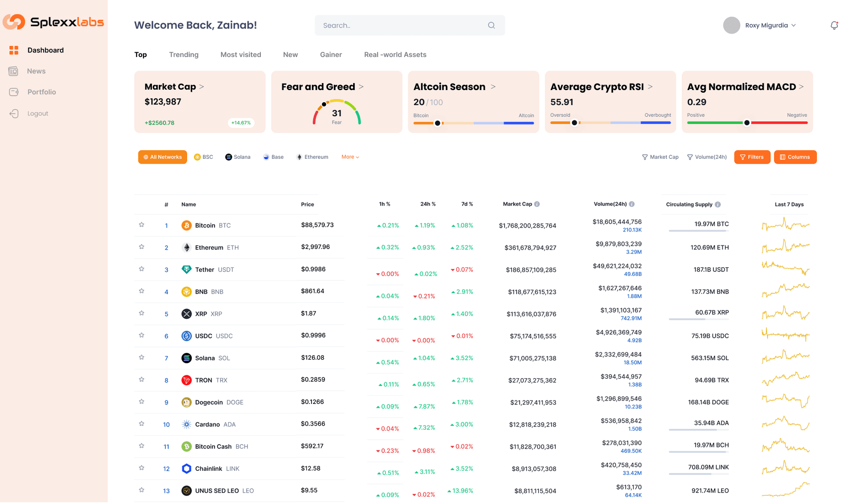Click the Logout icon in sidebar
The height and width of the screenshot is (503, 868).
(14, 114)
